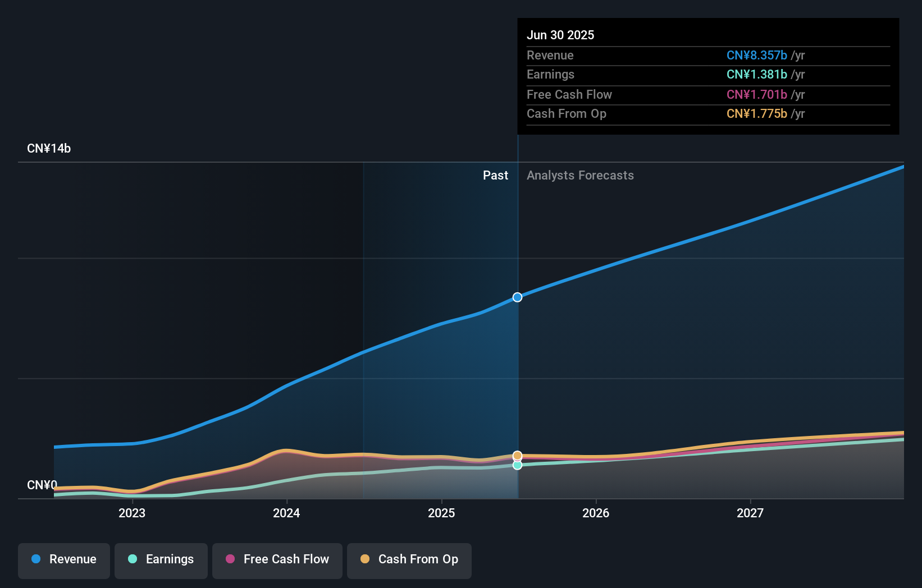Click the Cash From Op marker on the divider line
Viewport: 922px width, 588px height.
click(x=517, y=454)
